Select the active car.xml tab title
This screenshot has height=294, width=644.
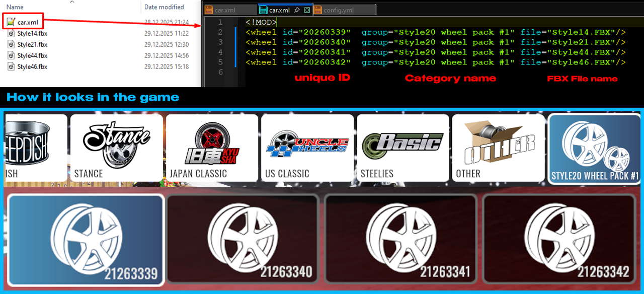pyautogui.click(x=279, y=10)
